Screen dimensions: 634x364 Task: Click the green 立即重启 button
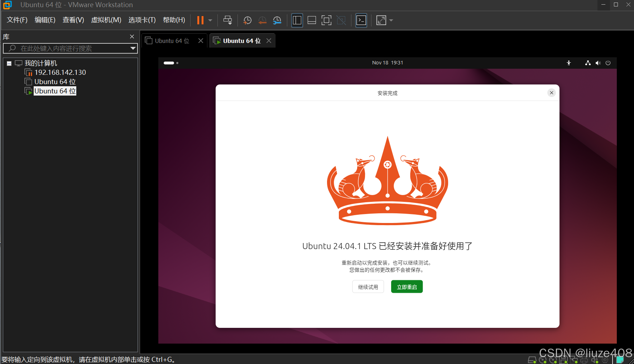407,287
